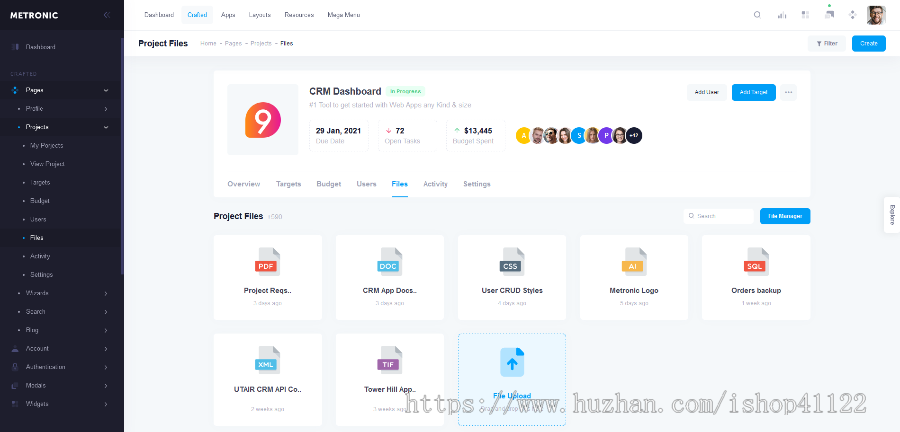
Task: Open the Settings tab
Action: 477,184
